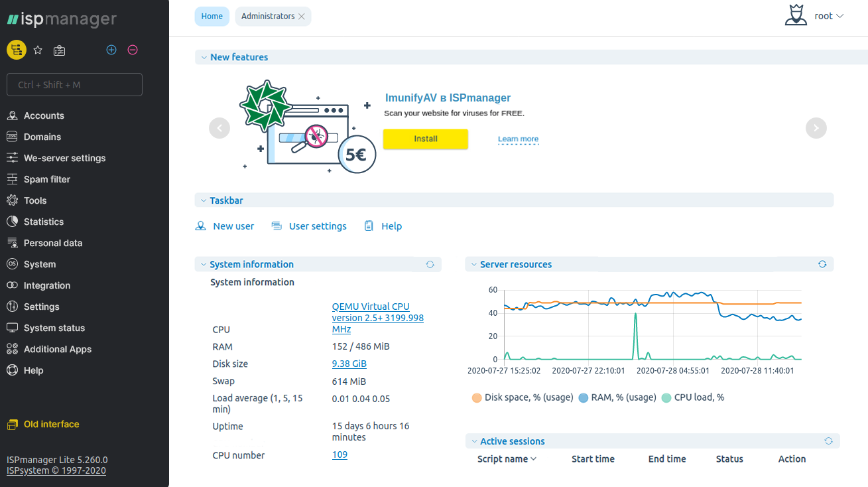Refresh the Server resources chart
The image size is (868, 487).
[x=822, y=264]
